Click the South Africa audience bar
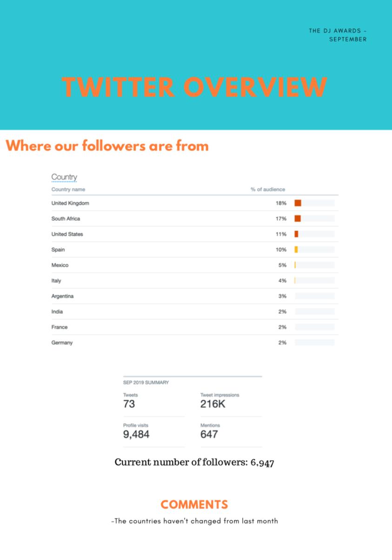This screenshot has width=392, height=560. pyautogui.click(x=314, y=219)
